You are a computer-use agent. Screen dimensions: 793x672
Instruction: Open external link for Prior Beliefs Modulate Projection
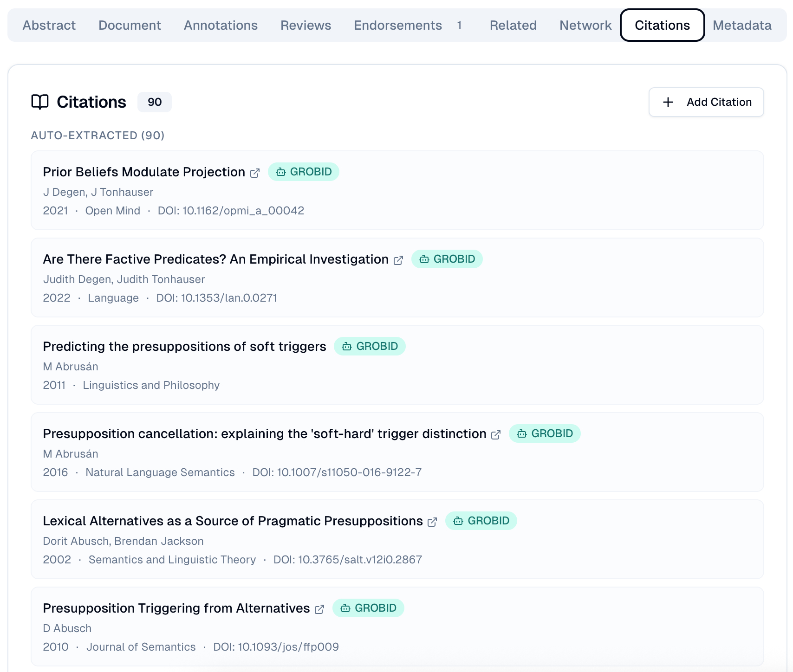255,173
